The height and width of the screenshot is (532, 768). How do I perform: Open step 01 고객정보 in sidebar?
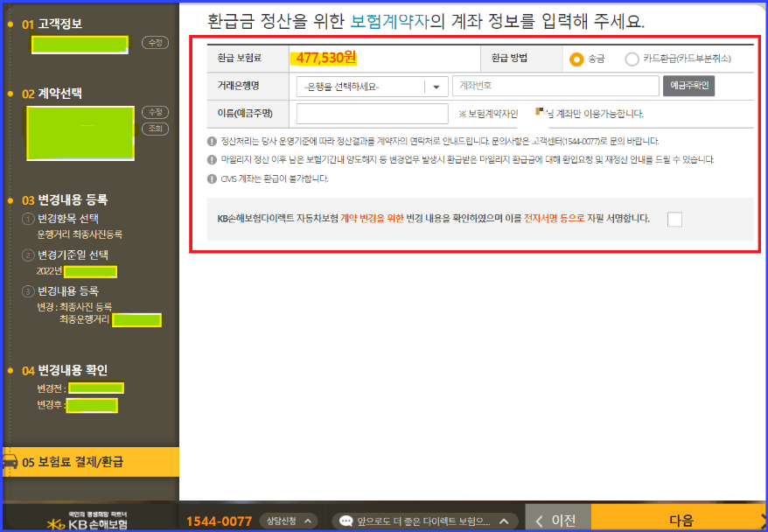pos(52,24)
